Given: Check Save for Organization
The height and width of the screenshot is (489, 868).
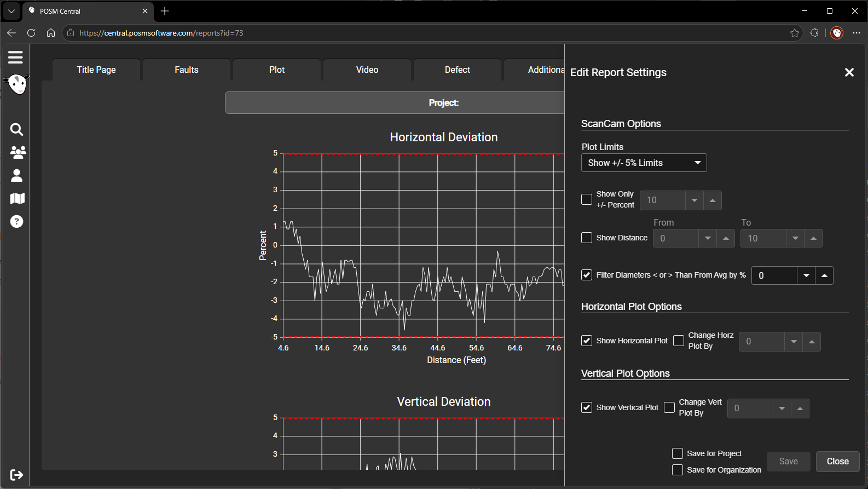Looking at the screenshot, I should click(x=678, y=470).
